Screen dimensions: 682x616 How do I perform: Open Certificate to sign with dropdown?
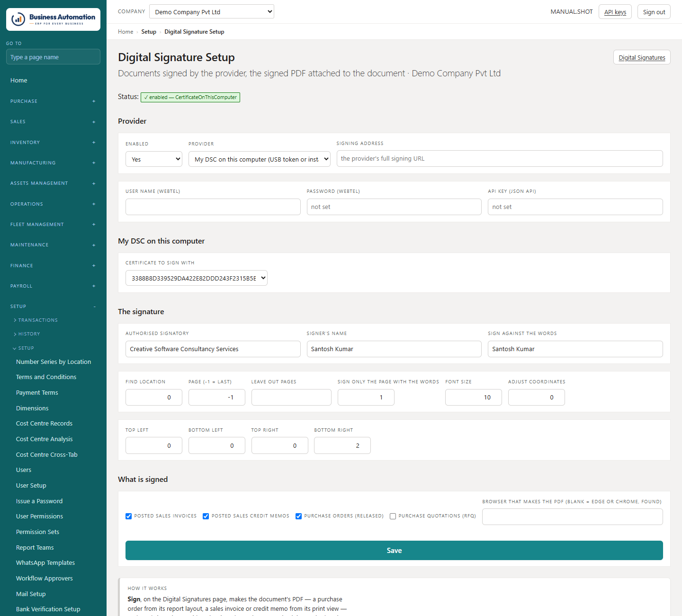click(x=196, y=278)
